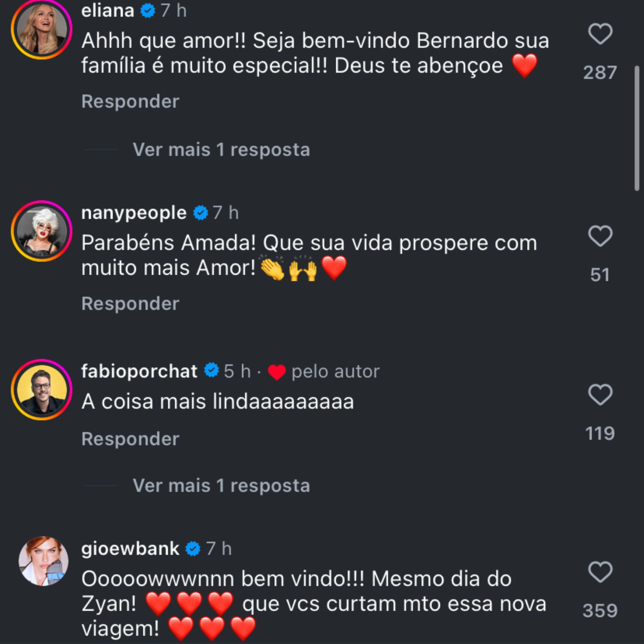Open the fabioporchat username link
Screen dimensions: 644x644
(x=139, y=371)
